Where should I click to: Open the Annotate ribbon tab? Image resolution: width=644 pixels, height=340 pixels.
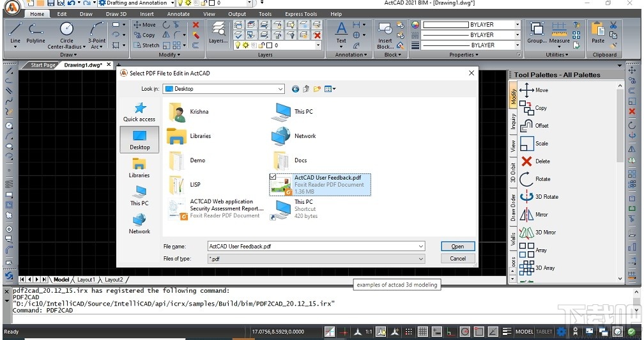point(178,14)
